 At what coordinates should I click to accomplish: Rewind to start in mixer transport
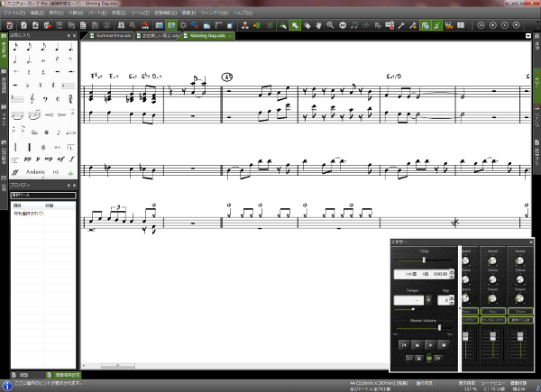404,345
